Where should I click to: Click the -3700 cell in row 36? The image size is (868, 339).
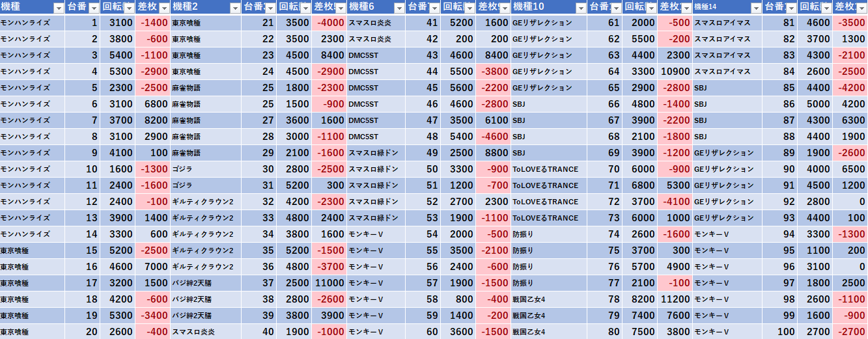click(x=329, y=267)
